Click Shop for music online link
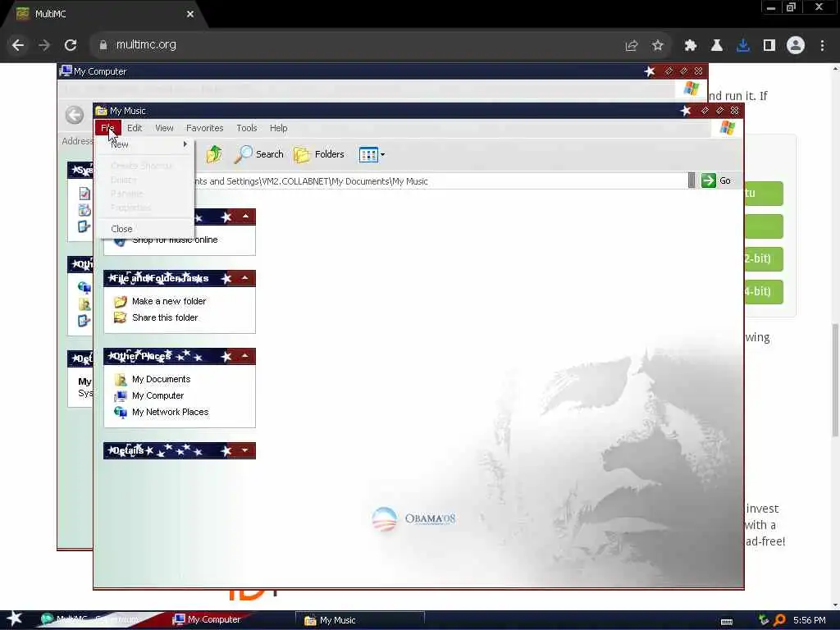Screen dimensions: 840x630 175,240
